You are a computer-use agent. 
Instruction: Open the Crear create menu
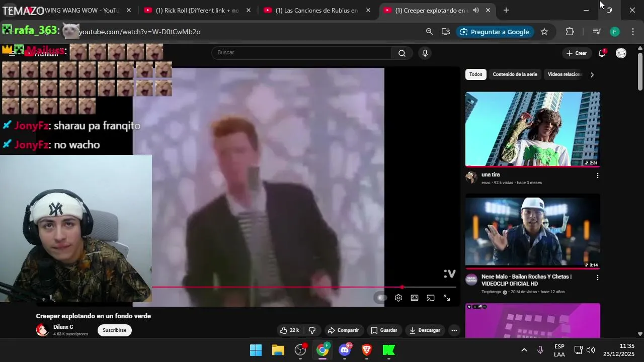pyautogui.click(x=577, y=53)
